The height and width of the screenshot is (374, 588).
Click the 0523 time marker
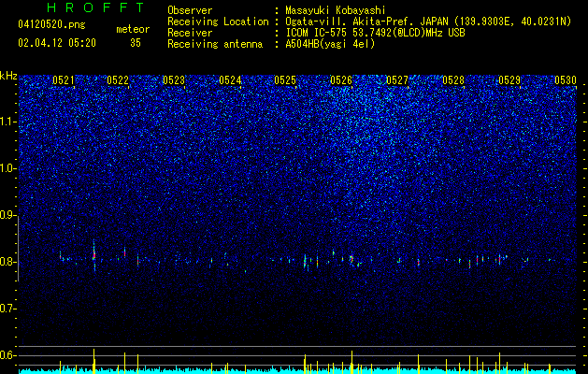click(174, 80)
